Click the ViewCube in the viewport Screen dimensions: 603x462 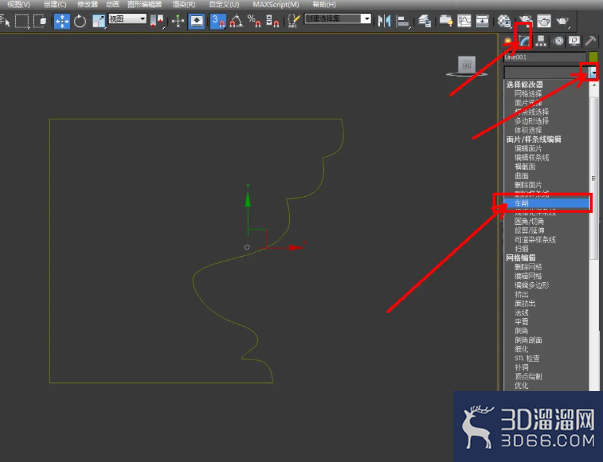[466, 66]
